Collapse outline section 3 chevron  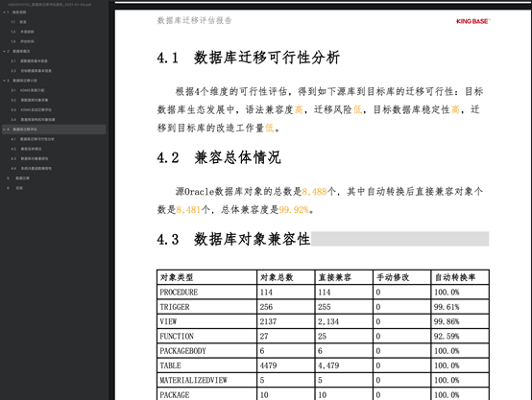coord(4,81)
